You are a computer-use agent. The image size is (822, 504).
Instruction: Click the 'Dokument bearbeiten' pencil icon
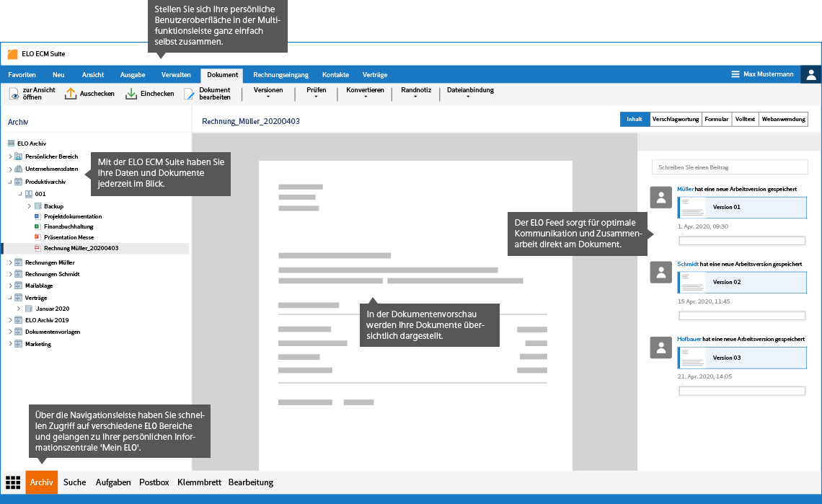[x=189, y=94]
